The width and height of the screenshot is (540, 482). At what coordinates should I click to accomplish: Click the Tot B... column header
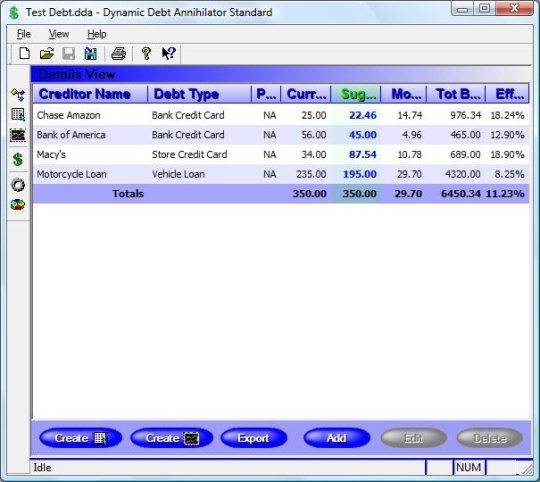pyautogui.click(x=456, y=94)
